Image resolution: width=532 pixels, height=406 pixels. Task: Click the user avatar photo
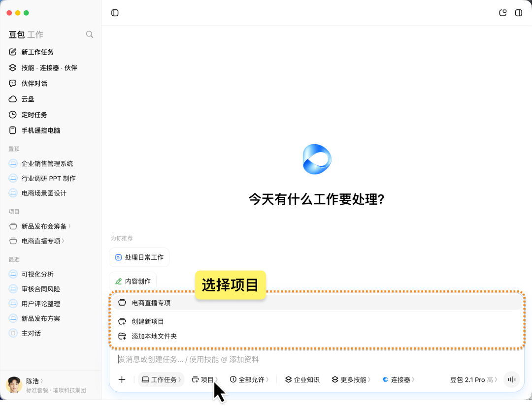coord(14,385)
